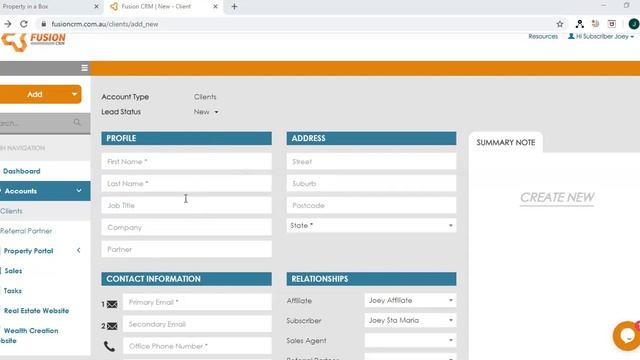Click the Office Phone Number field

click(x=197, y=346)
